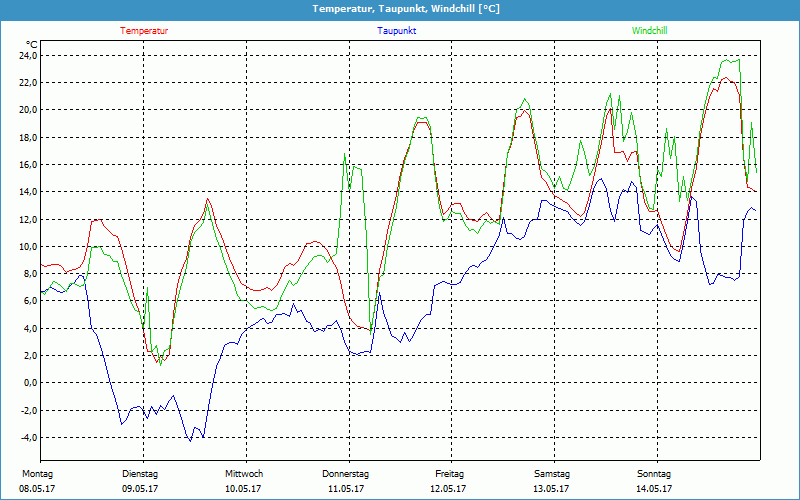Image resolution: width=800 pixels, height=500 pixels.
Task: Click the 8,0 y-axis value
Action: click(x=31, y=273)
